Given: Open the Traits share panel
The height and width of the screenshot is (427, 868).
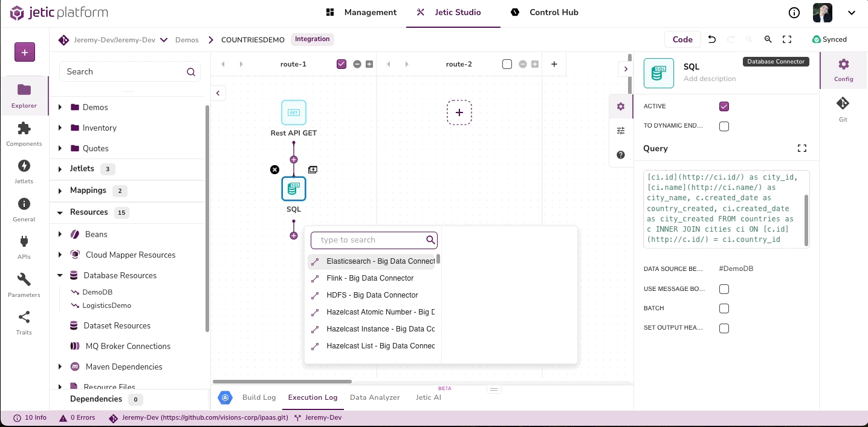Looking at the screenshot, I should pos(24,323).
